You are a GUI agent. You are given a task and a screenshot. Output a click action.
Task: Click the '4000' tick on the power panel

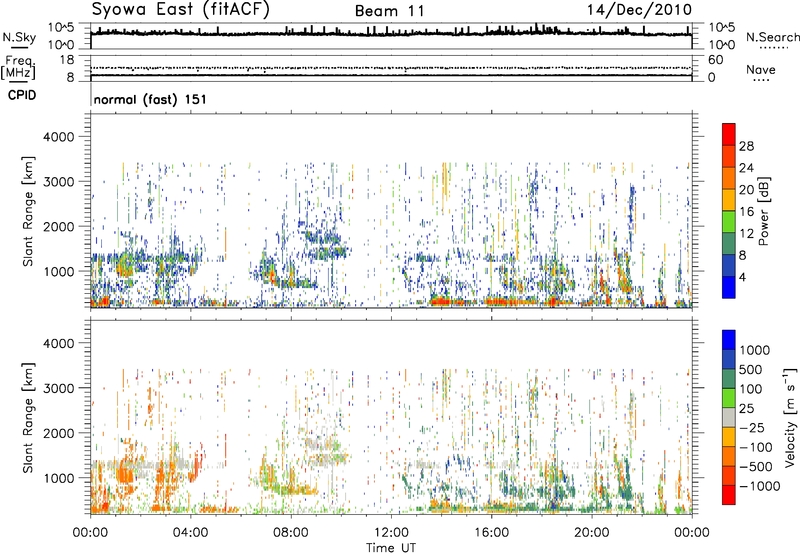(59, 137)
